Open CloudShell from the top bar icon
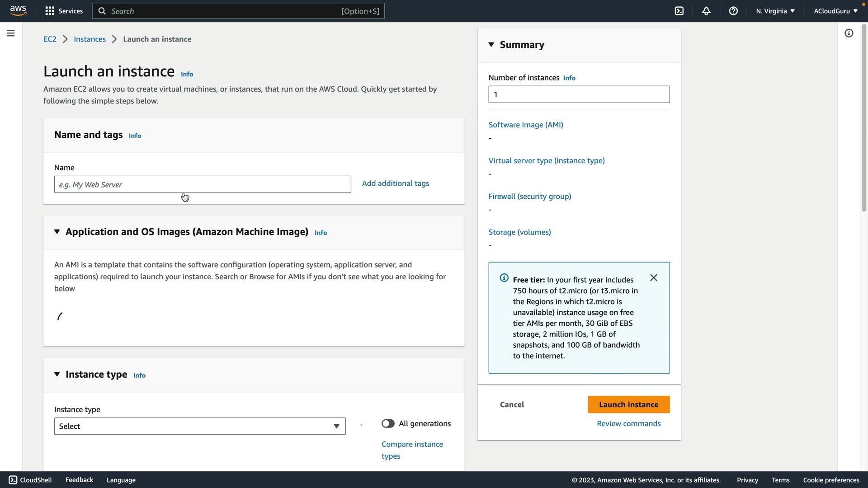 click(679, 11)
